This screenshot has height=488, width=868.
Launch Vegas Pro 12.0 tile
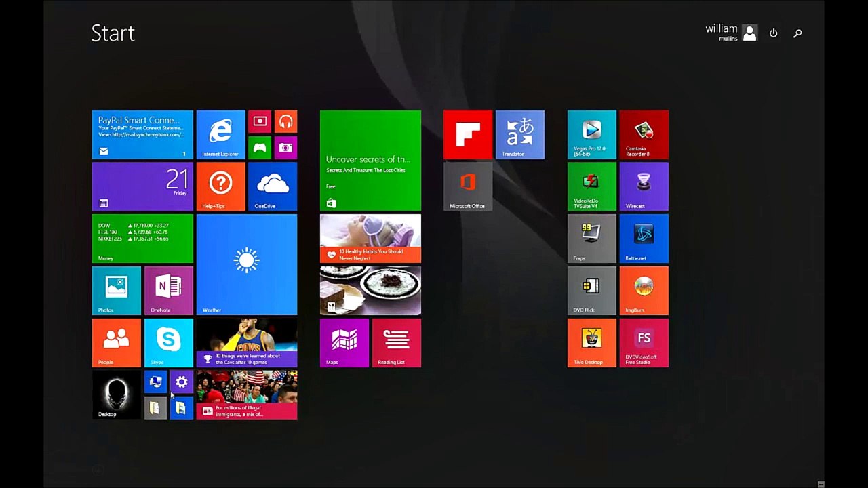(592, 135)
